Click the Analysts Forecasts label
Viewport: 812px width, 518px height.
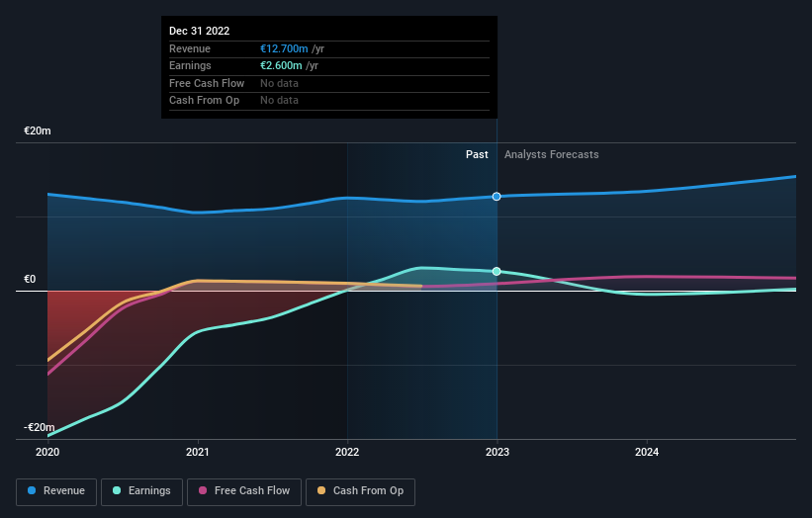click(x=552, y=155)
